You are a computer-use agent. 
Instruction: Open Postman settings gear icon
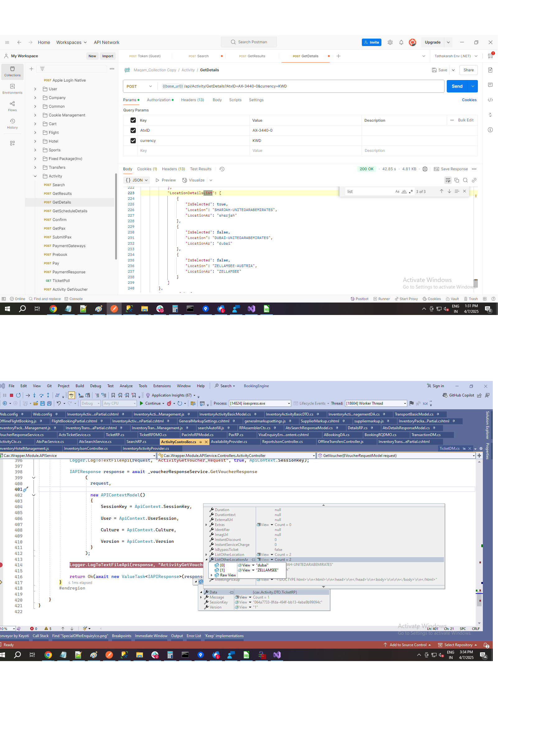(390, 42)
